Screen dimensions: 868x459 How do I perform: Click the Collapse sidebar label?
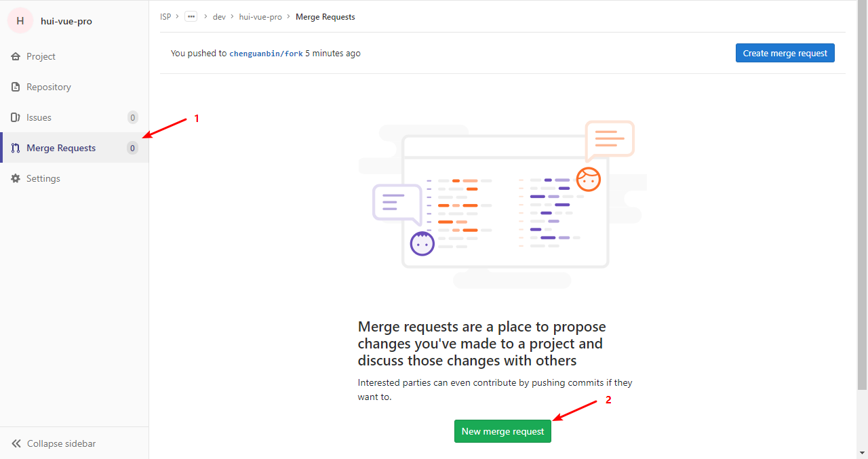(61, 444)
